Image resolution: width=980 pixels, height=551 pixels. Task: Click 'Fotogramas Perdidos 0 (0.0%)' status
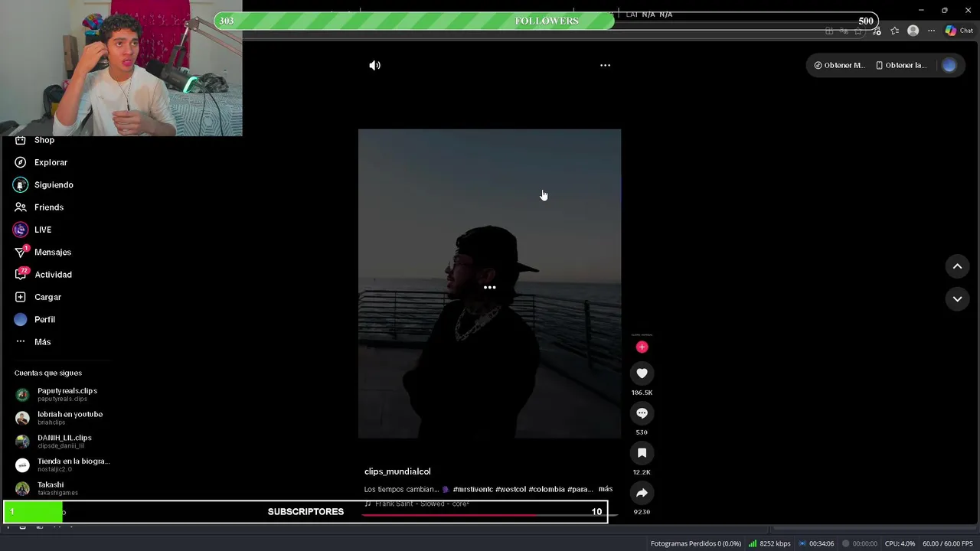click(696, 543)
